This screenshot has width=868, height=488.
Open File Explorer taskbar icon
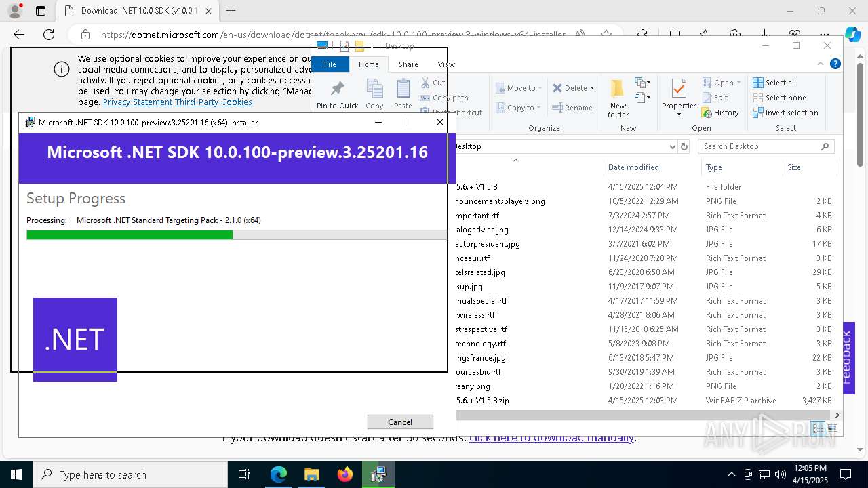click(311, 474)
